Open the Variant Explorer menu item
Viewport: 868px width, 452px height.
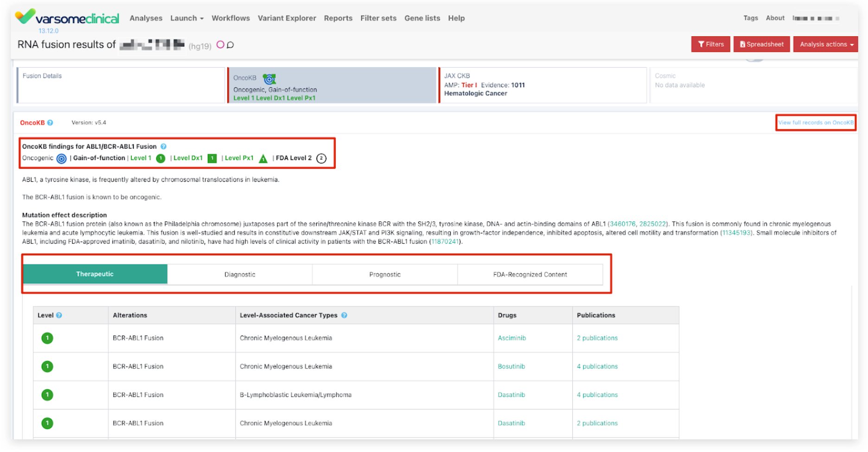pyautogui.click(x=287, y=18)
